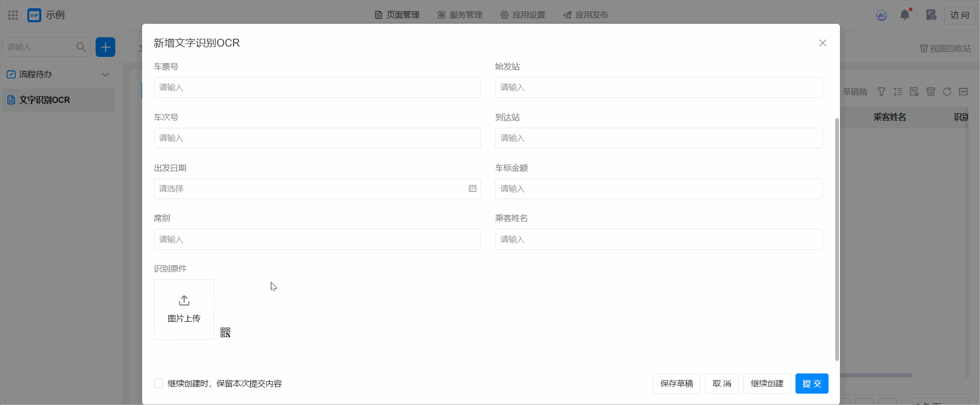Open the 页面管理 tab
The height and width of the screenshot is (405, 980).
coord(397,15)
